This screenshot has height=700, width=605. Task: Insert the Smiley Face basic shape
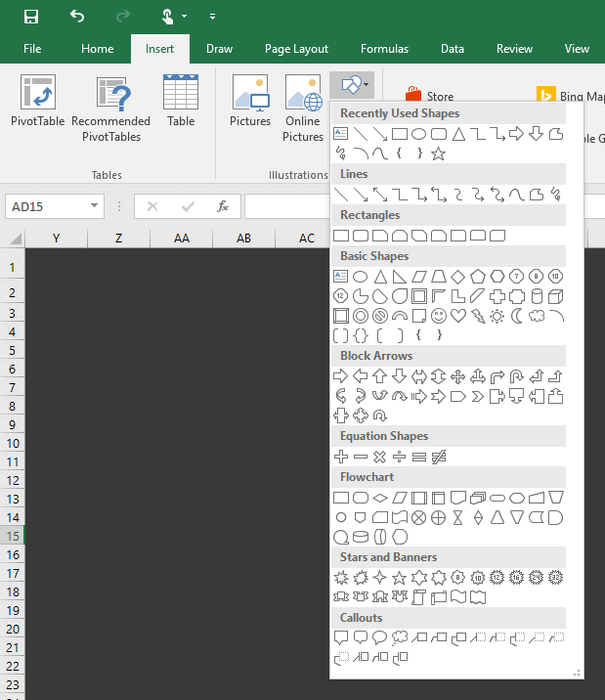click(x=439, y=316)
